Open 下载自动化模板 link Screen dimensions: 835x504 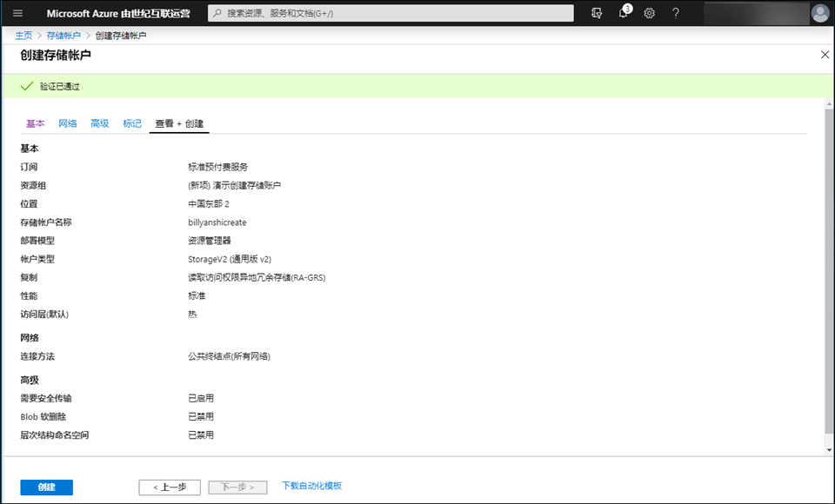pos(311,486)
